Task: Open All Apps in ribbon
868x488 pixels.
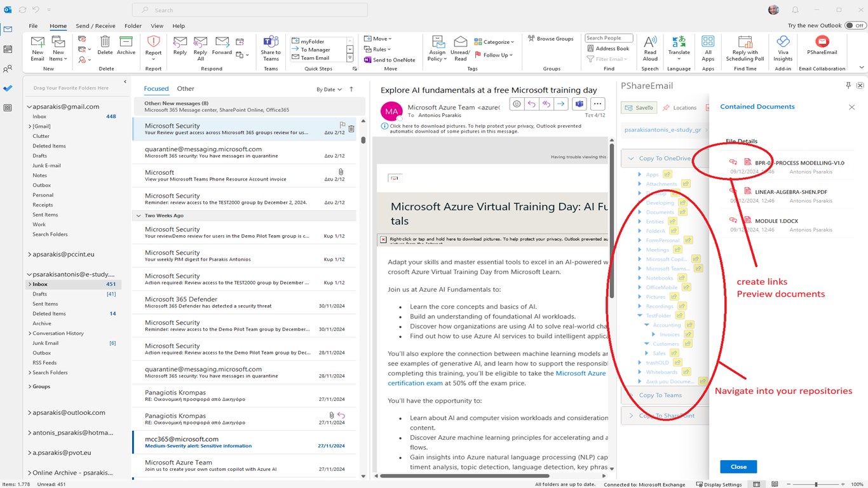Action: click(x=708, y=48)
